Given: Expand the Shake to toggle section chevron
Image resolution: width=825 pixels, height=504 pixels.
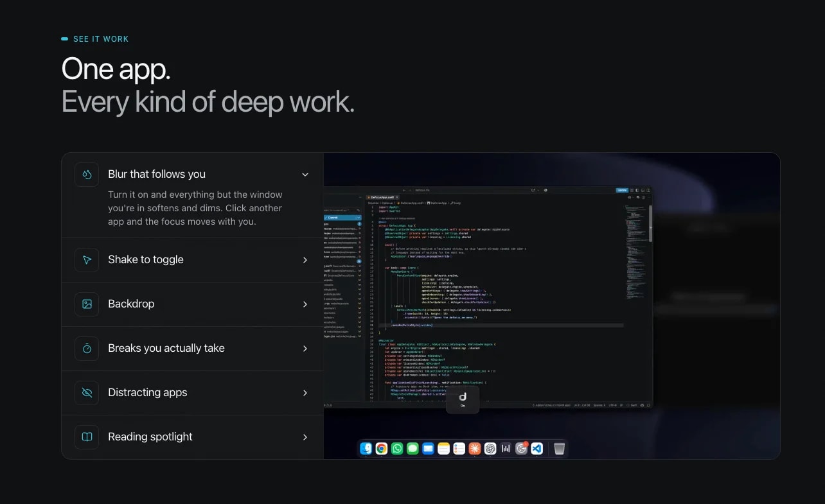Looking at the screenshot, I should [305, 260].
